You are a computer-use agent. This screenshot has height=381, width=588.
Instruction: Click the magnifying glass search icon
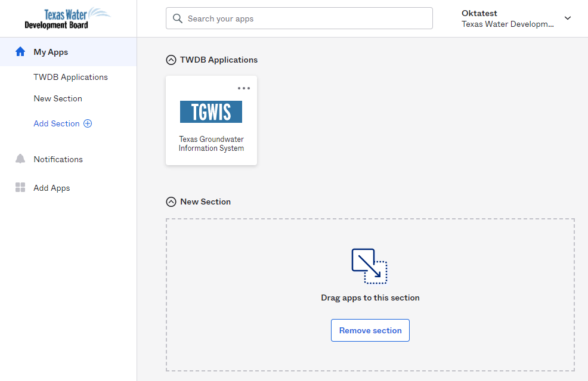coord(177,18)
